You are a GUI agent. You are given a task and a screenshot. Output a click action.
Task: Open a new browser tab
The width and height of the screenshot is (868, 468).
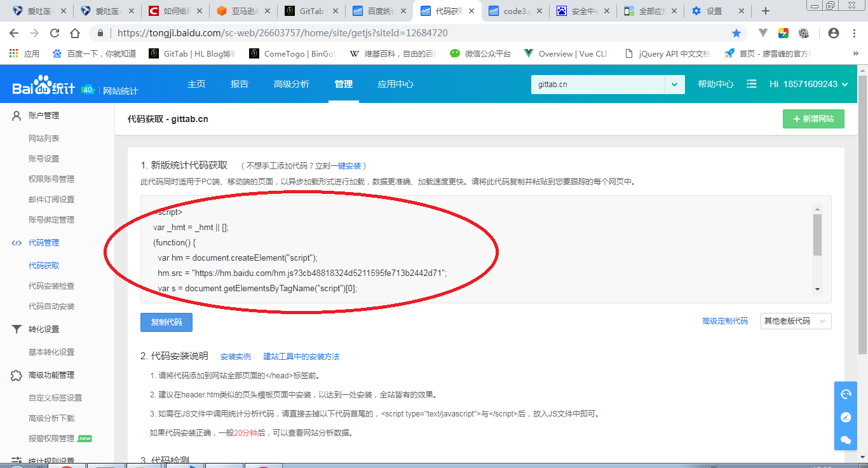(x=766, y=11)
